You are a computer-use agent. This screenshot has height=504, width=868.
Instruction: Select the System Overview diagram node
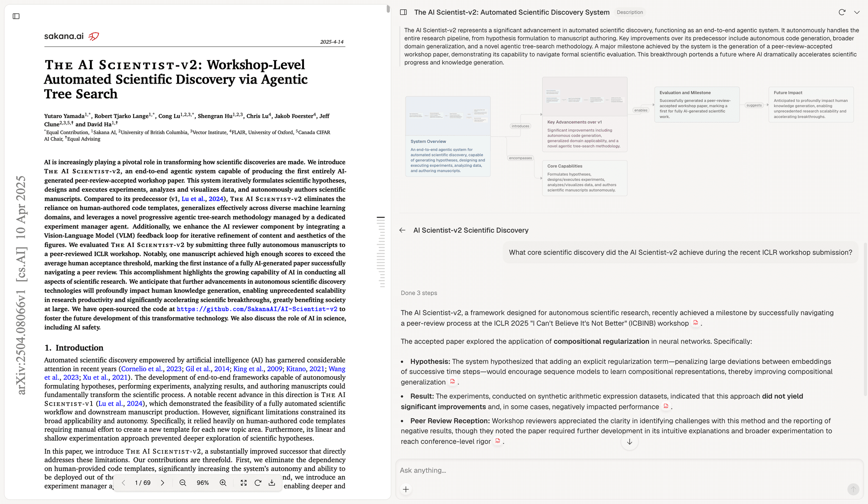(x=448, y=136)
